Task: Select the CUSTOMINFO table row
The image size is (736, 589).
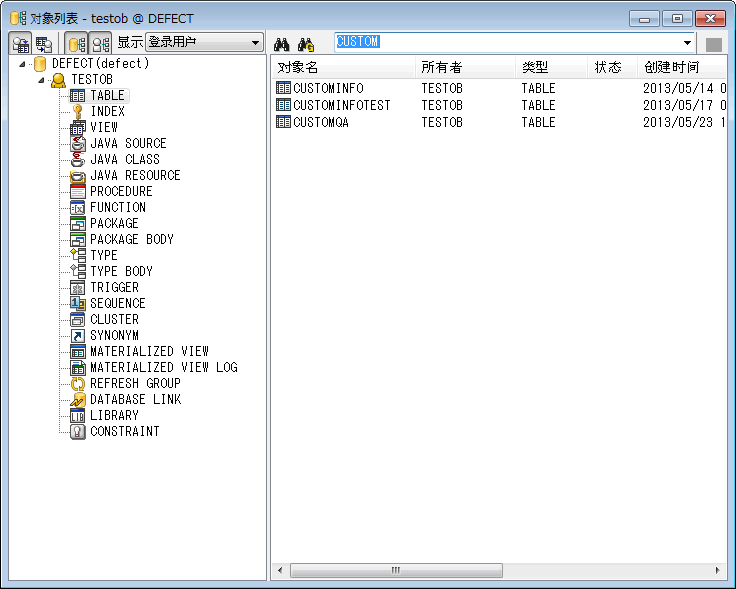Action: pos(499,88)
